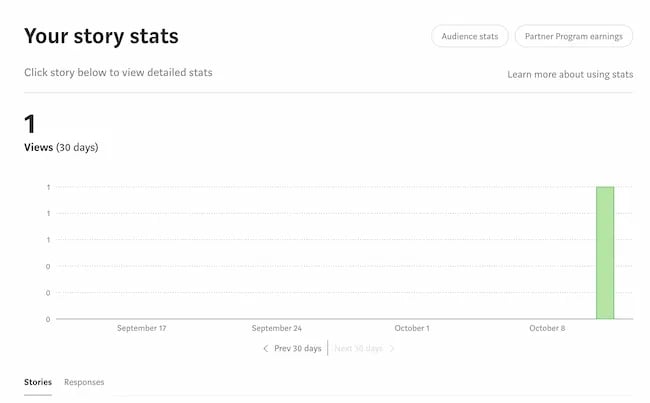Image resolution: width=650 pixels, height=403 pixels.
Task: Click the Your story stats heading
Action: [101, 37]
